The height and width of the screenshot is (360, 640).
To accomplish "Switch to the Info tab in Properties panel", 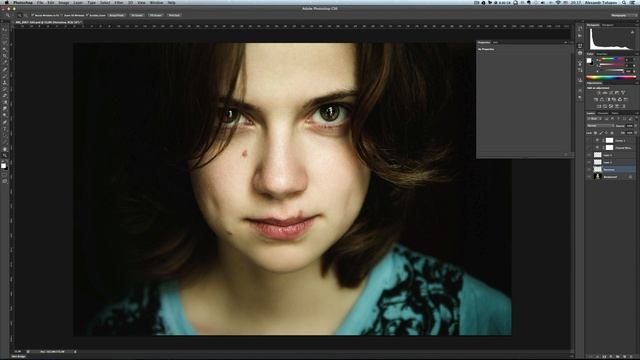I will tap(495, 42).
